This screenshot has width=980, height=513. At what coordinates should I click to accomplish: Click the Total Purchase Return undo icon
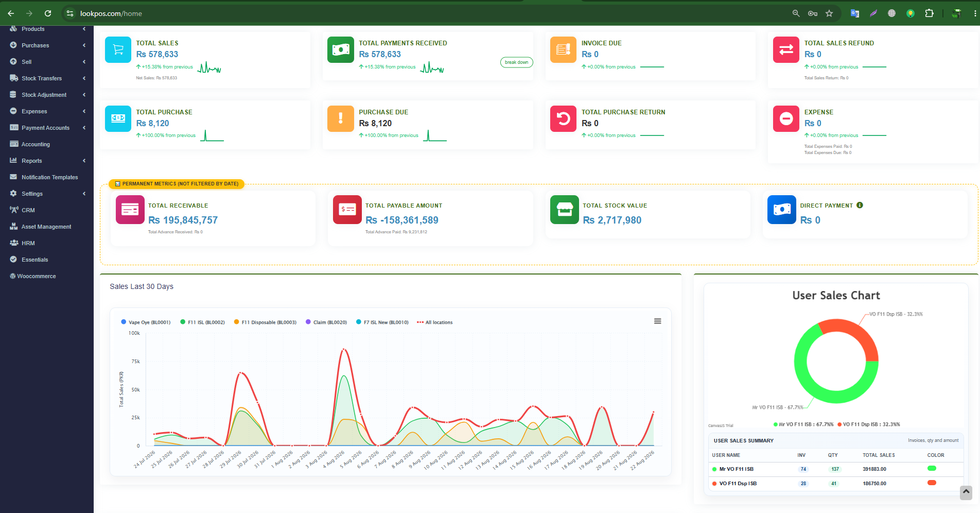point(563,118)
